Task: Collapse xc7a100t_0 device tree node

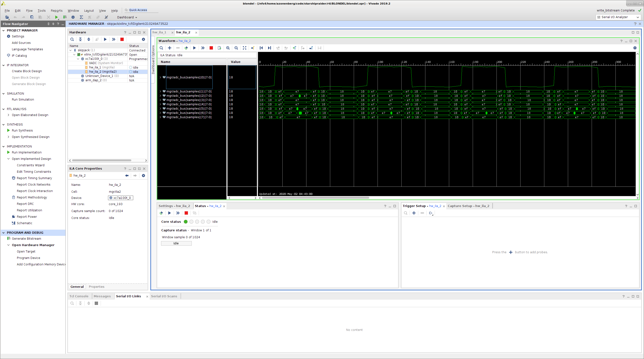Action: click(78, 59)
